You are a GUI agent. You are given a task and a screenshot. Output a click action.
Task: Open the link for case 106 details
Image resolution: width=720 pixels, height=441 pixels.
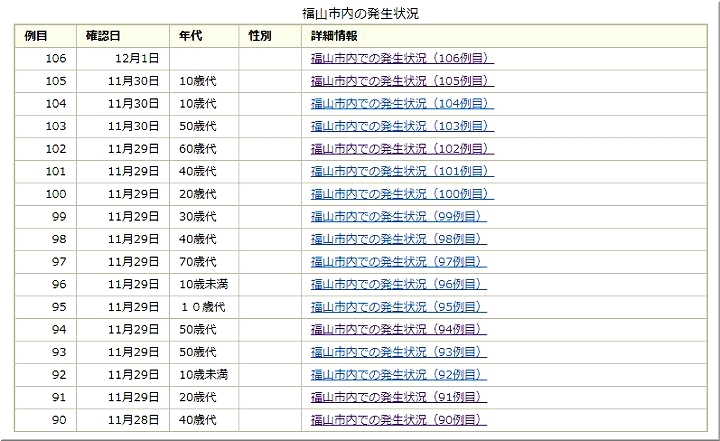pyautogui.click(x=402, y=58)
